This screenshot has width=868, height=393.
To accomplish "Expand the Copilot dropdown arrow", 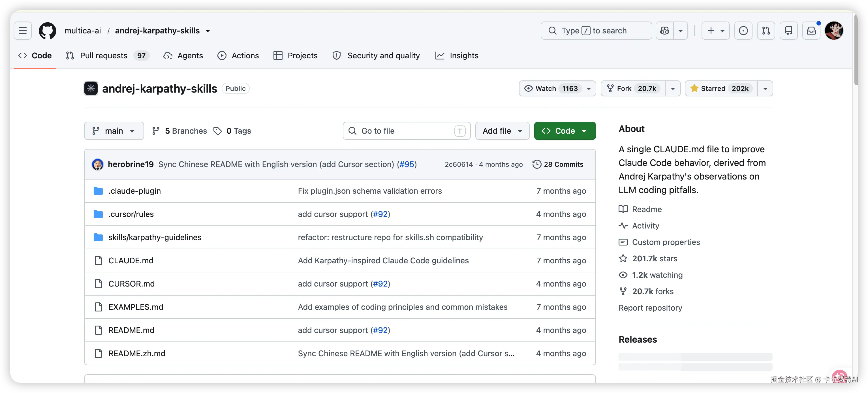I will [681, 31].
